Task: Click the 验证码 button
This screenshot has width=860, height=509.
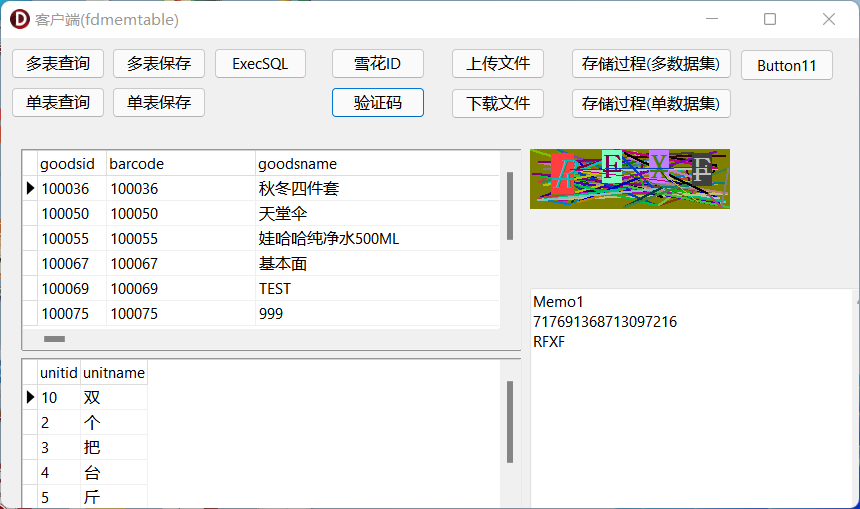Action: [377, 103]
